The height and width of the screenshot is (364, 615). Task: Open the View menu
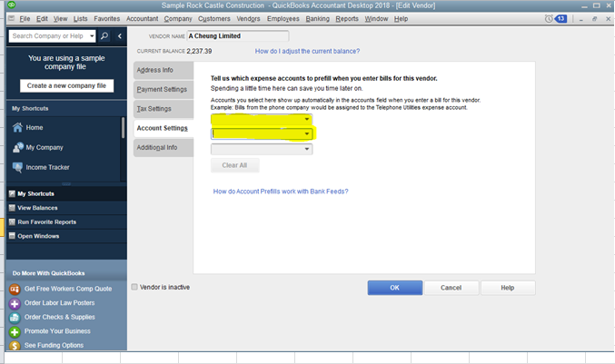click(60, 19)
